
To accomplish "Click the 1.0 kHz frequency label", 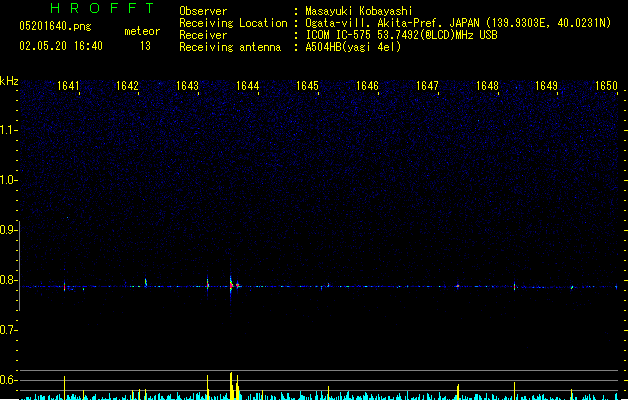I will [x=8, y=180].
